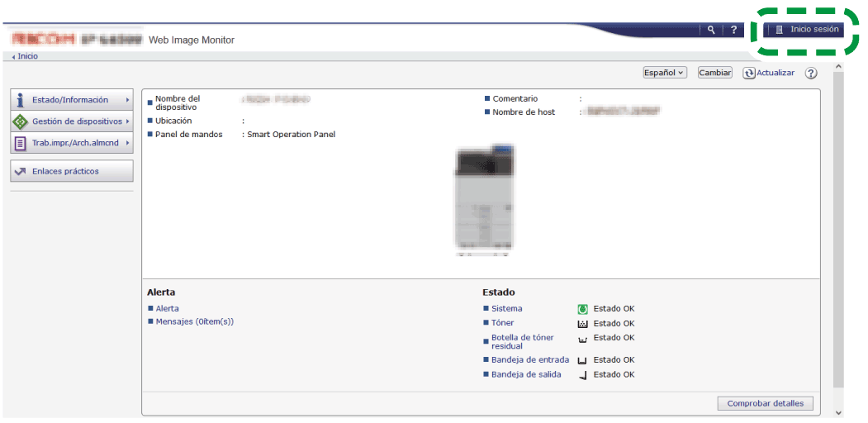Open the Enlaces prácticos menu

coord(65,171)
